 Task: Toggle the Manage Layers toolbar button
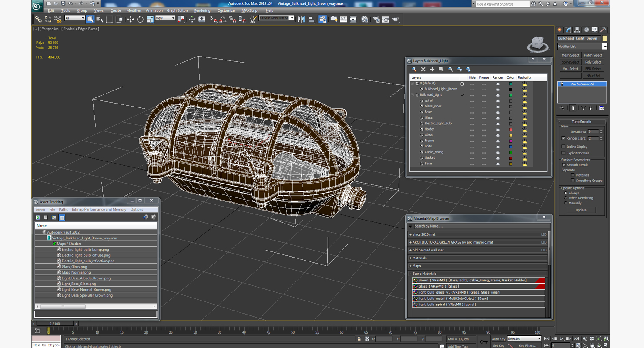[x=322, y=19]
